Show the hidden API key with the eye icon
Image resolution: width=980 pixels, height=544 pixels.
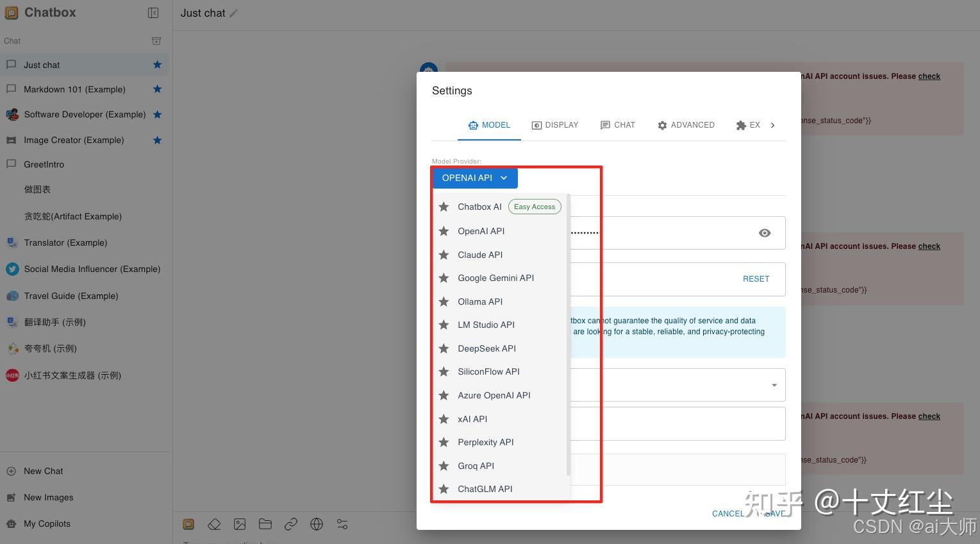[765, 233]
